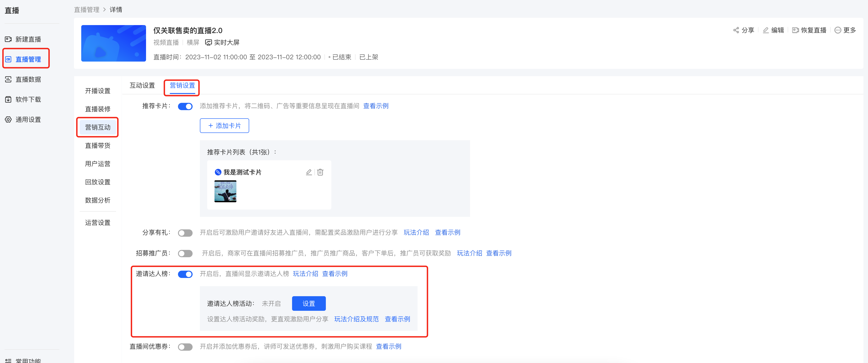The width and height of the screenshot is (868, 363).
Task: Enable the 分享有礼 toggle
Action: 185,233
